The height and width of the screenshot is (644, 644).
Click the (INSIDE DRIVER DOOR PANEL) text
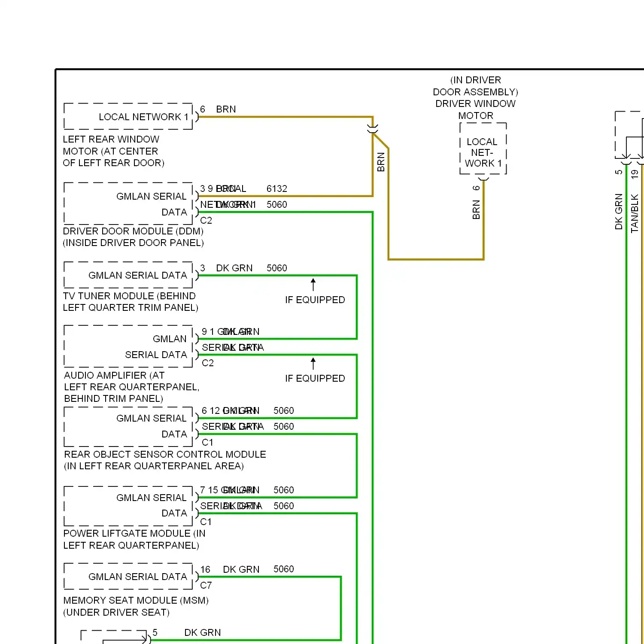tap(133, 243)
